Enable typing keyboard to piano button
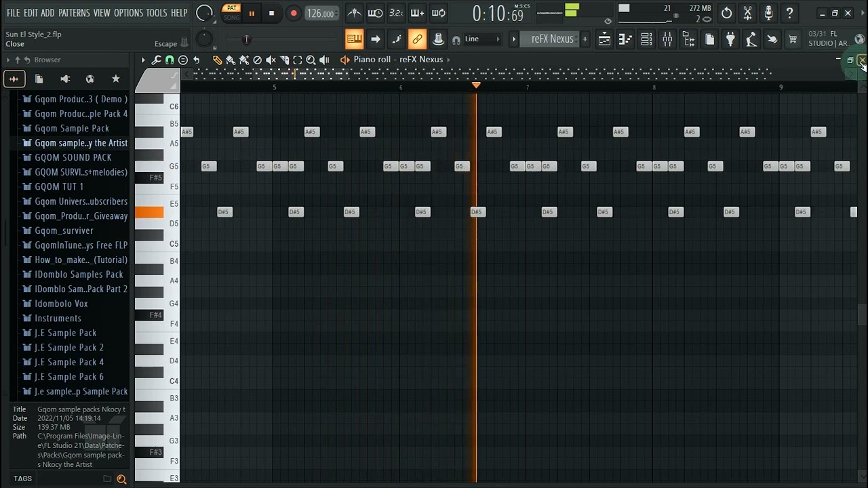The image size is (868, 488). click(x=355, y=39)
